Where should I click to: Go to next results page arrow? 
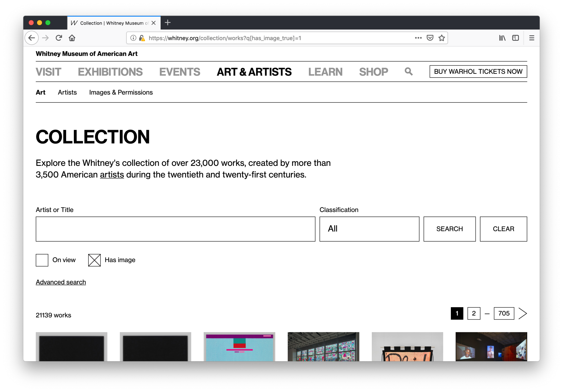pos(523,314)
